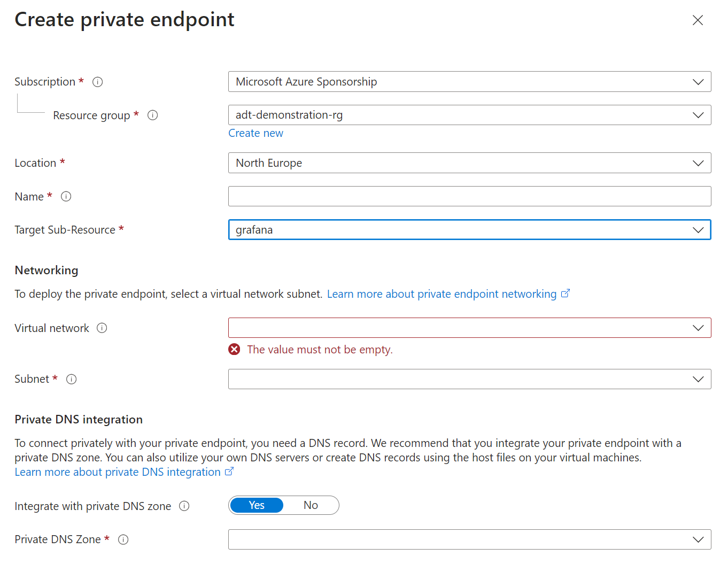Open the empty Virtual network dropdown
Image resolution: width=728 pixels, height=587 pixels.
(x=469, y=328)
